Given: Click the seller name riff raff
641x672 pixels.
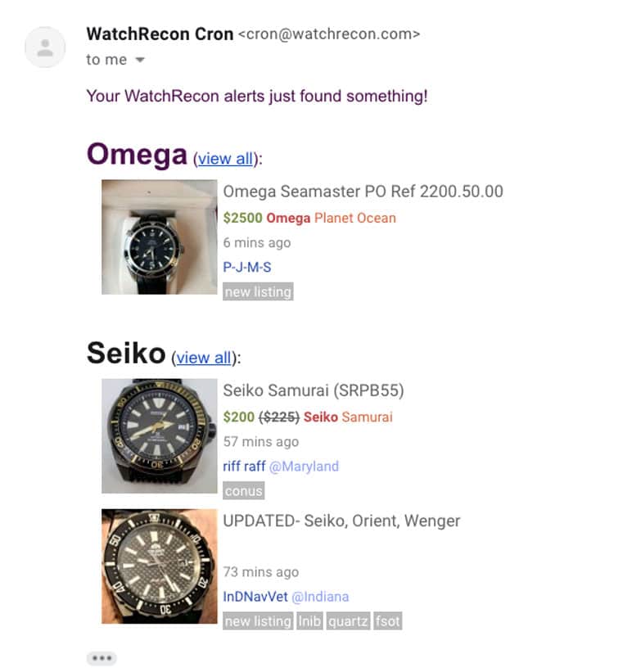Looking at the screenshot, I should tap(244, 466).
